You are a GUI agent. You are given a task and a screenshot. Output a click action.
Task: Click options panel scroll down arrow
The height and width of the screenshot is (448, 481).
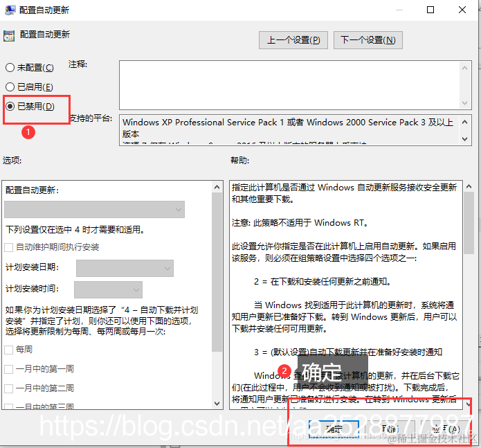tap(217, 403)
